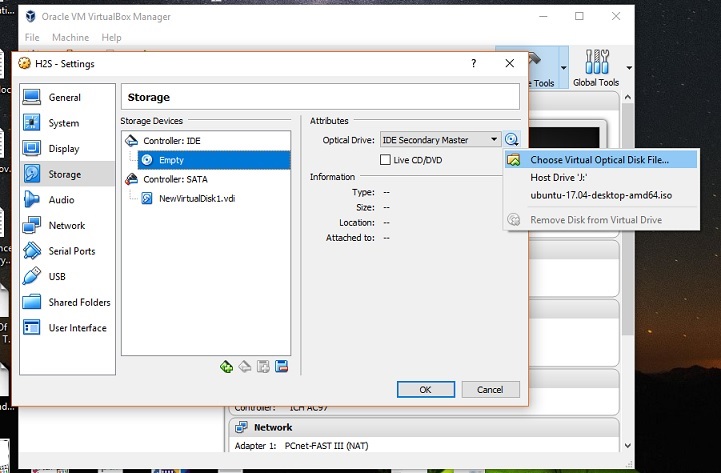Click scroll up arrow in Manager details
This screenshot has width=721, height=473.
(x=628, y=97)
